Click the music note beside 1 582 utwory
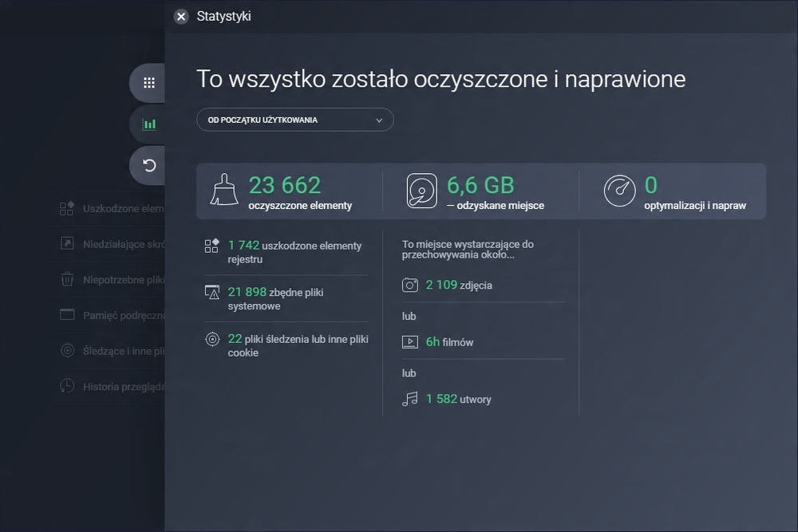 pos(410,399)
